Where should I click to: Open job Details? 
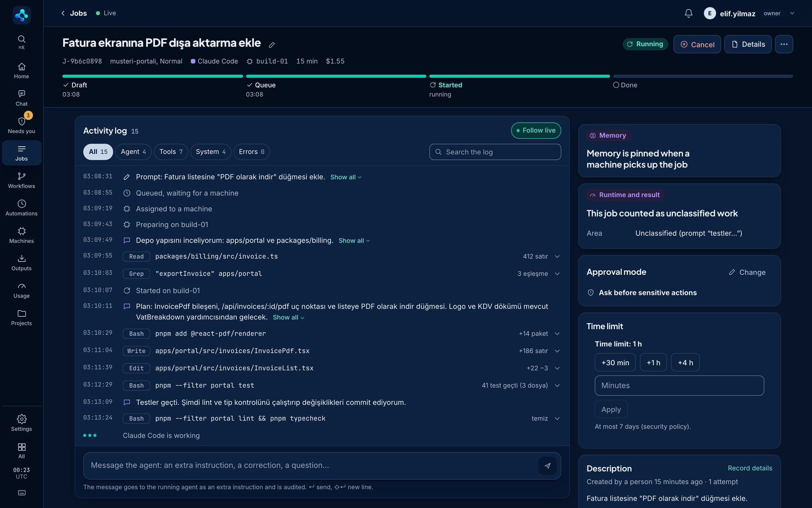pos(748,44)
